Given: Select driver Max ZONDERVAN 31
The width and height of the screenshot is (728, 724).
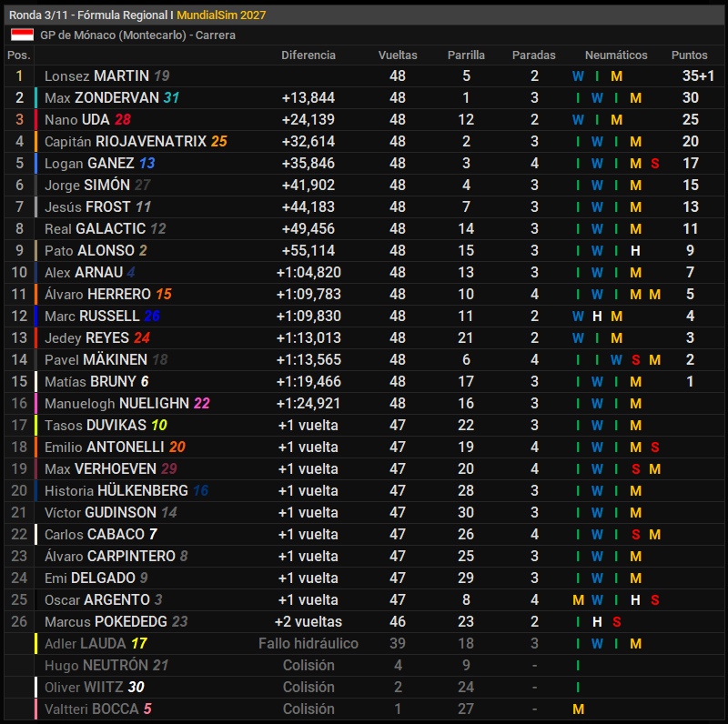Looking at the screenshot, I should point(112,98).
